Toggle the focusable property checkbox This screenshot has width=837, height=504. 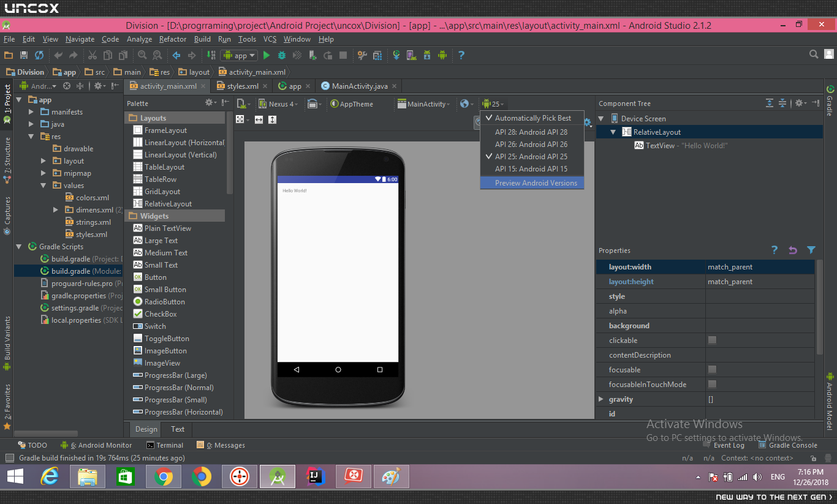[712, 369]
